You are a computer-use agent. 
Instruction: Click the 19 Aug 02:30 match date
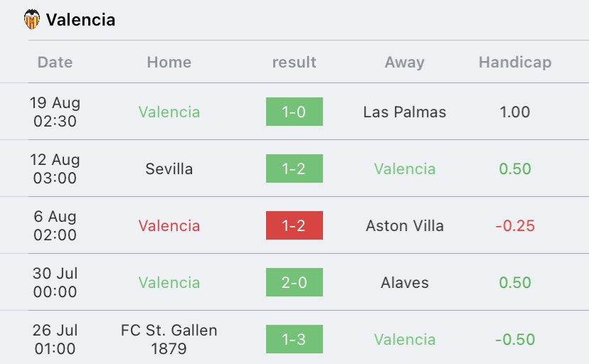pyautogui.click(x=55, y=112)
